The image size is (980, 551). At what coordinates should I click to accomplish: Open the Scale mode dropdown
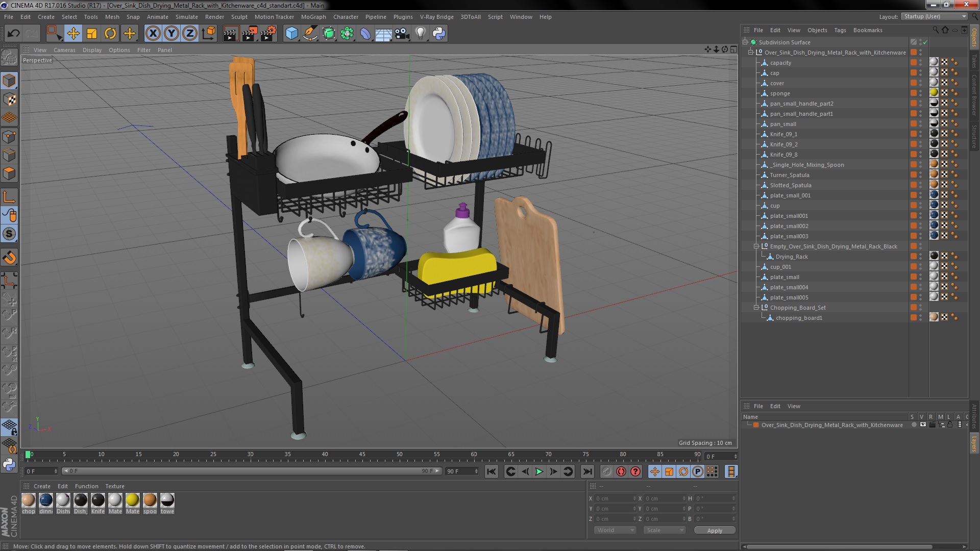(665, 530)
